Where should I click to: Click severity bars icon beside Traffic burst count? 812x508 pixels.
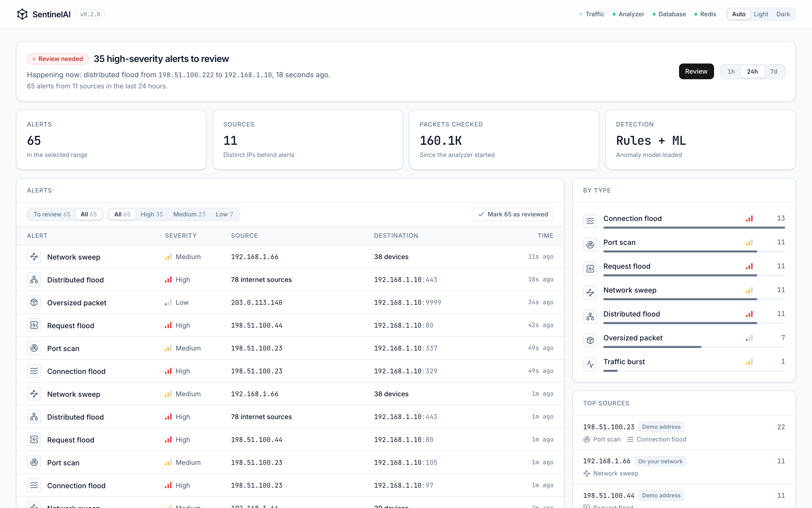point(749,362)
